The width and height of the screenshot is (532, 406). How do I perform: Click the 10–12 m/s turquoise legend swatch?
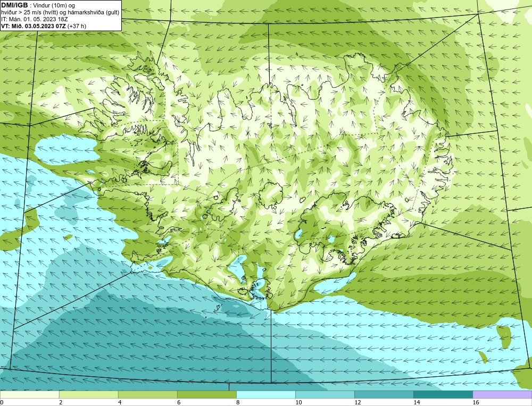pyautogui.click(x=325, y=394)
